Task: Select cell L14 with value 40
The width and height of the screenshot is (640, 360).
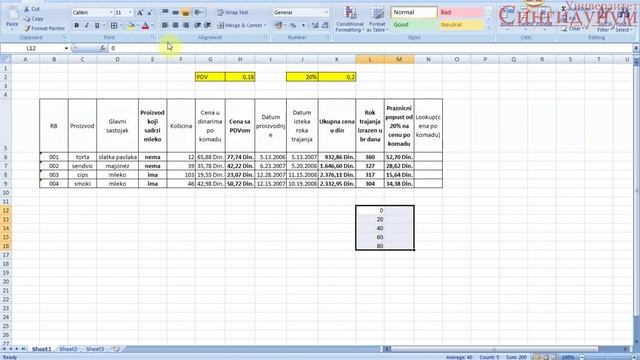Action: tap(370, 228)
